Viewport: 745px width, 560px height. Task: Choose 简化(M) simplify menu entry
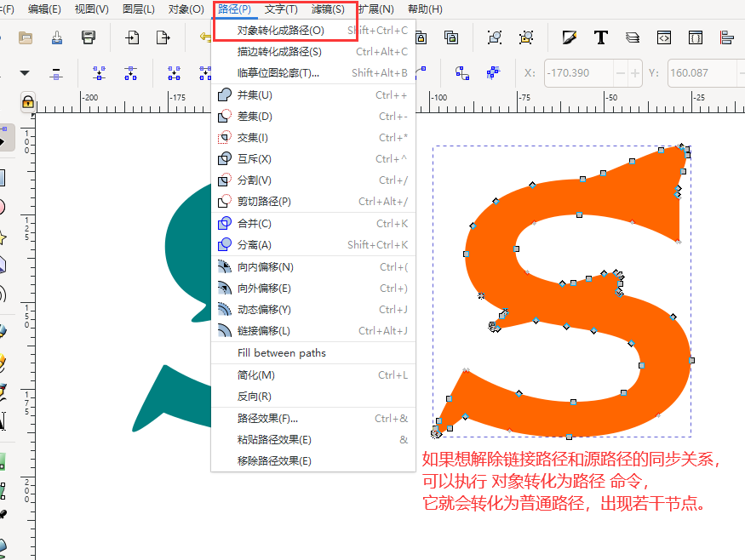(x=313, y=375)
